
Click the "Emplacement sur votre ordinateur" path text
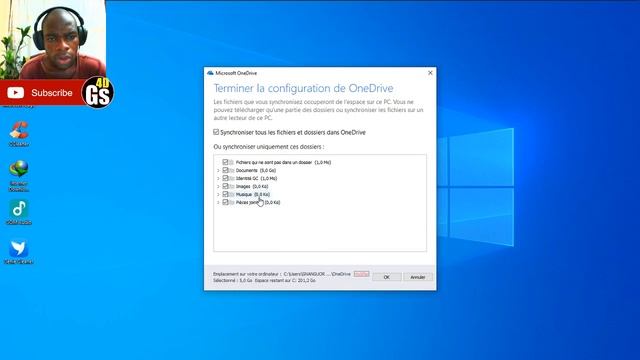click(x=282, y=274)
